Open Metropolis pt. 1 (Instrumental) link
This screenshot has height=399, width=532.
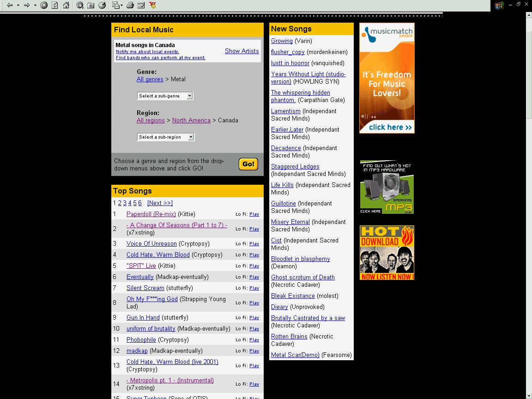170,381
